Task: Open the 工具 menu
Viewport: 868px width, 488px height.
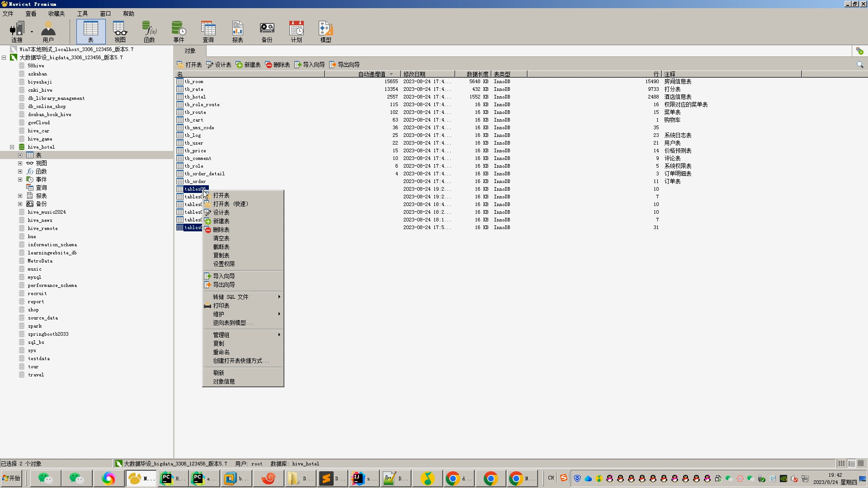Action: [82, 14]
